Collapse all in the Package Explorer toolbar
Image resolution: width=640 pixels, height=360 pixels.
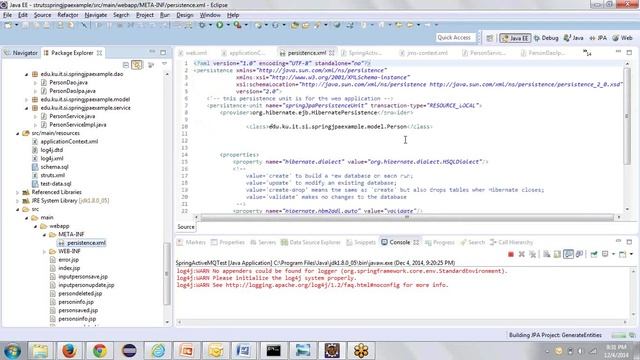tap(126, 65)
